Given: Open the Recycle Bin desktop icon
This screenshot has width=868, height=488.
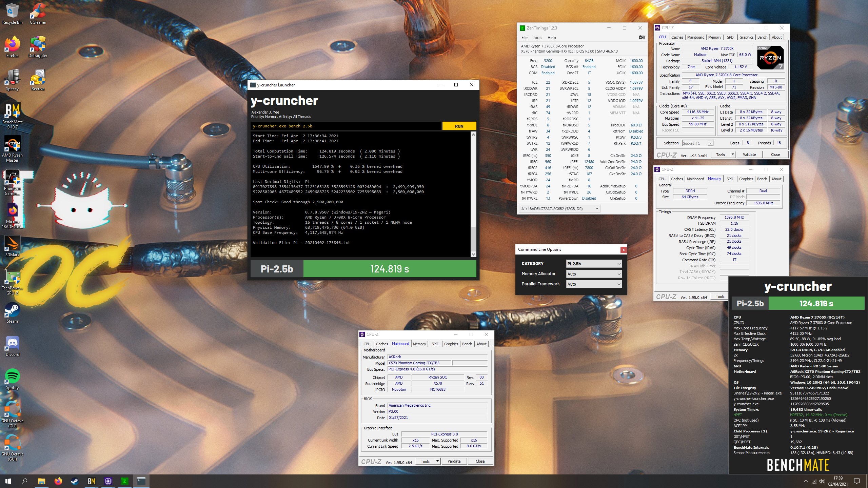Looking at the screenshot, I should pos(12,14).
